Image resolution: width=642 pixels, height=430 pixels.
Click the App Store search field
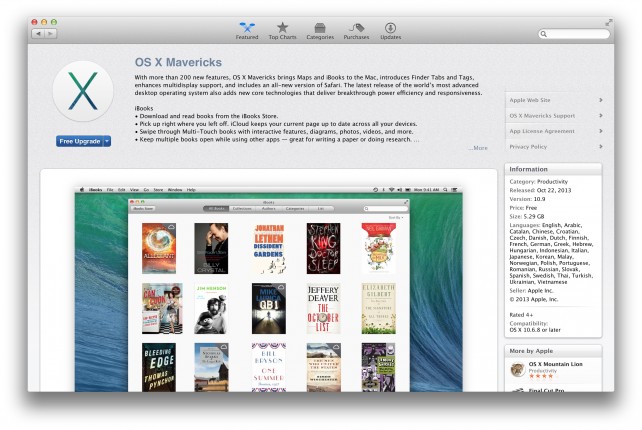(x=574, y=34)
